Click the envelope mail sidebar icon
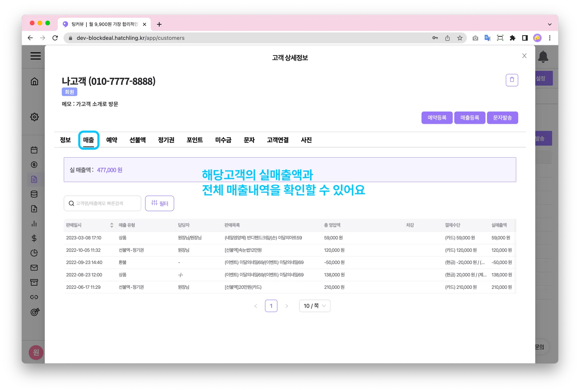Viewport: 580px width, 392px height. [34, 268]
